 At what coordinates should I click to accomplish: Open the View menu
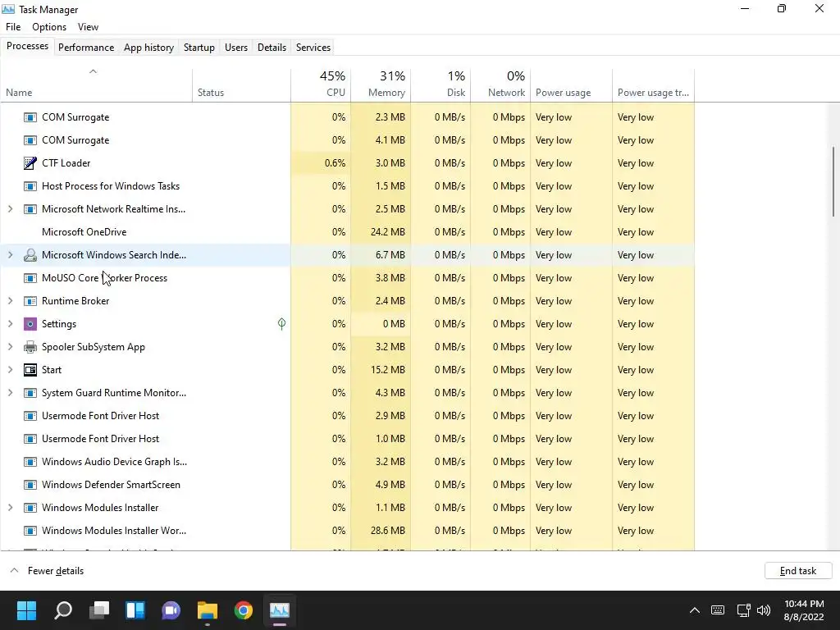pos(88,27)
